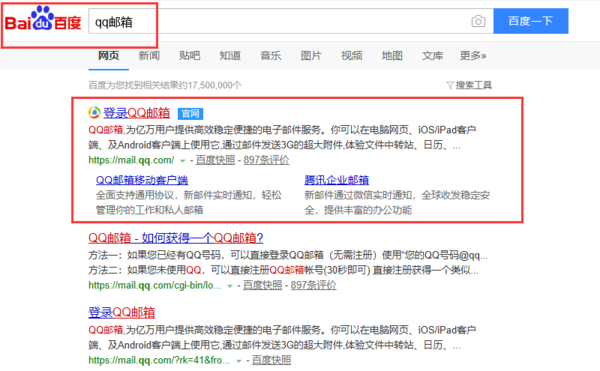Click the description text under 腾讯企业邮箱
This screenshot has height=371, width=600.
tap(397, 203)
